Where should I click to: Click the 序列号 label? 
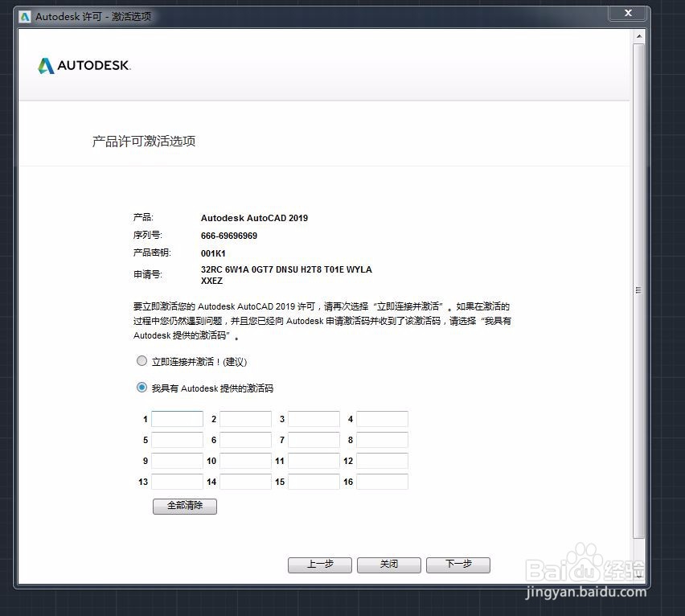pos(148,235)
